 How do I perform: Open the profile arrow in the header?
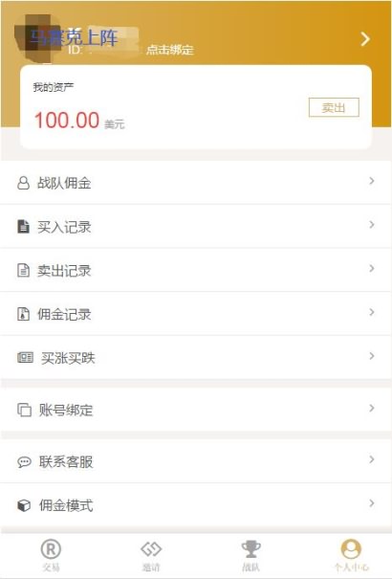pyautogui.click(x=365, y=39)
